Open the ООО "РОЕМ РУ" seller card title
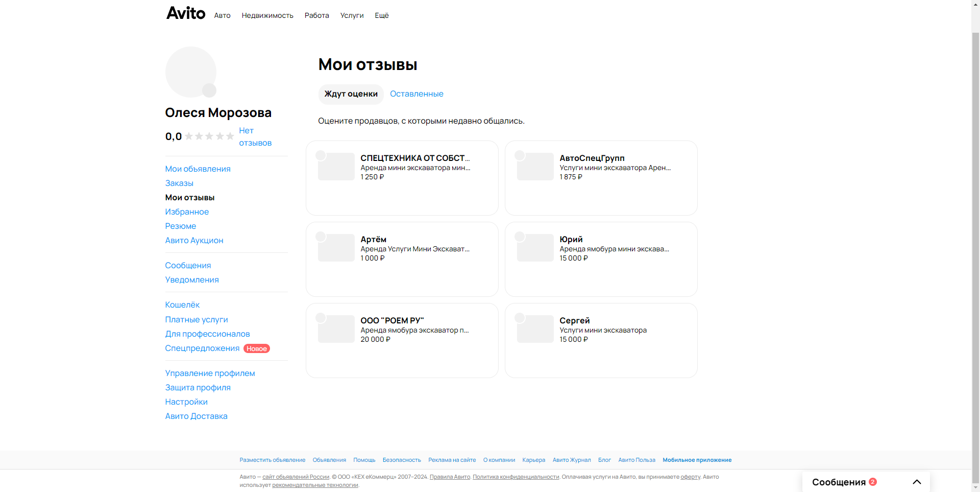The height and width of the screenshot is (492, 980). click(392, 321)
